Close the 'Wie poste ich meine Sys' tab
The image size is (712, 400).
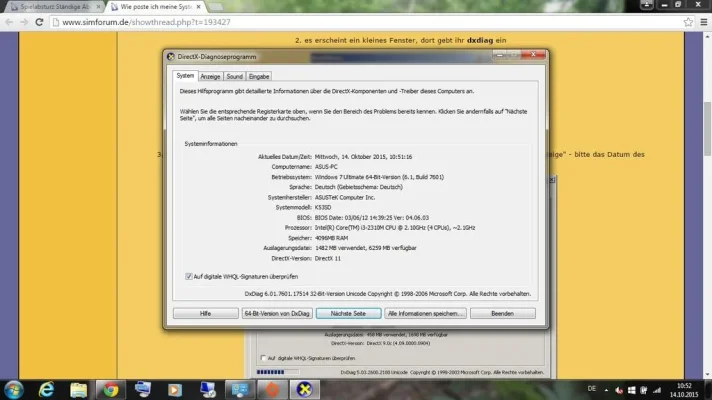(x=198, y=7)
